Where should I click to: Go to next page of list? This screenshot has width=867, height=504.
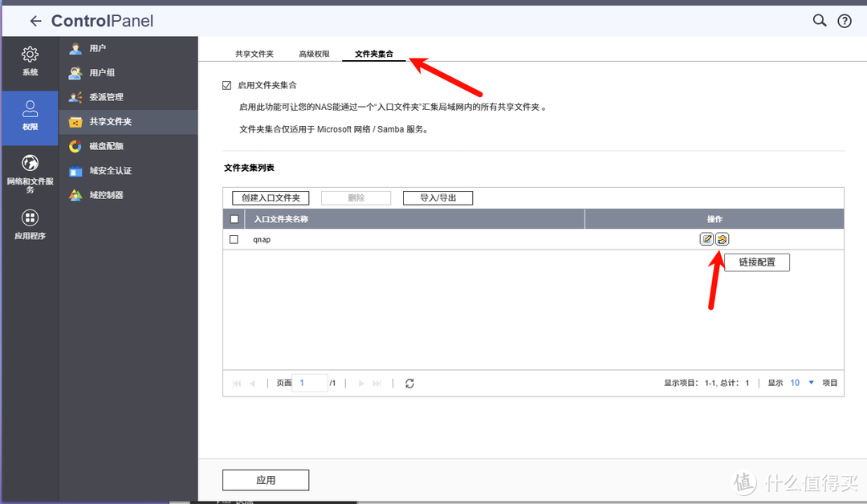(x=361, y=383)
